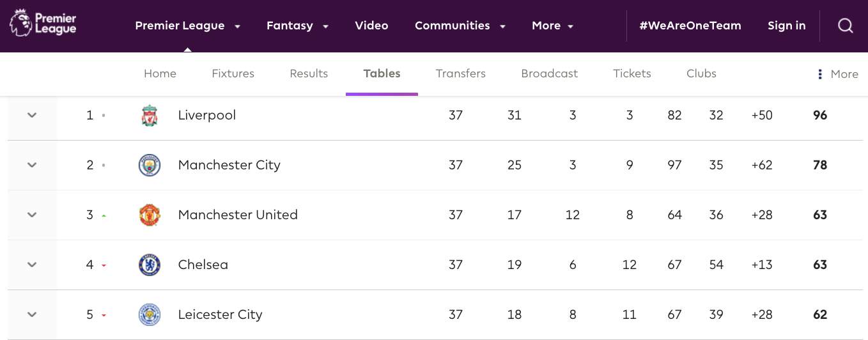Screen dimensions: 868x340
Task: Click the Manchester City club crest
Action: tap(150, 166)
